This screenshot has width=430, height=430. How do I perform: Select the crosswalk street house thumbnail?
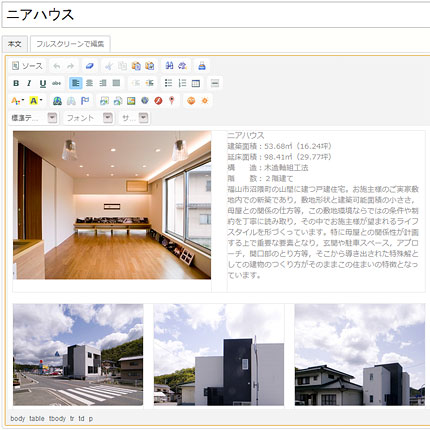click(x=78, y=354)
